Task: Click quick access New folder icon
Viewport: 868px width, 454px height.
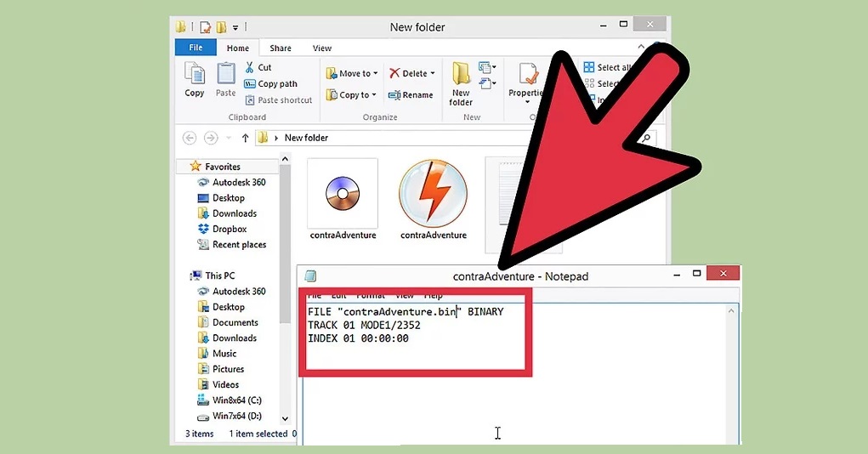Action: (221, 26)
